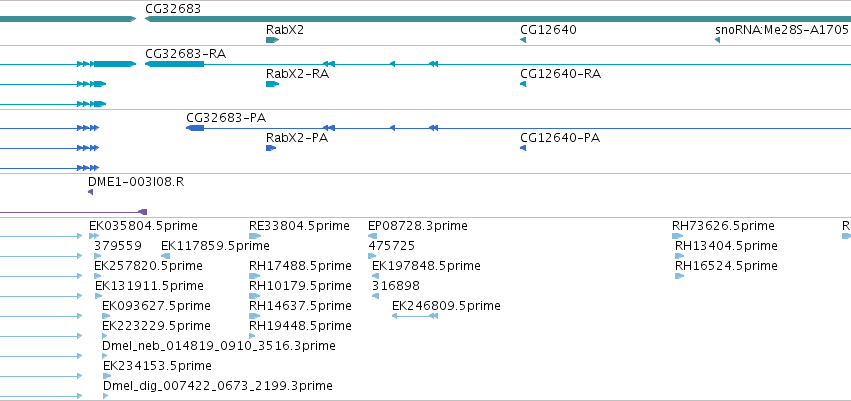
Task: Click the RabX2 gene arrow glyph
Action: [272, 40]
